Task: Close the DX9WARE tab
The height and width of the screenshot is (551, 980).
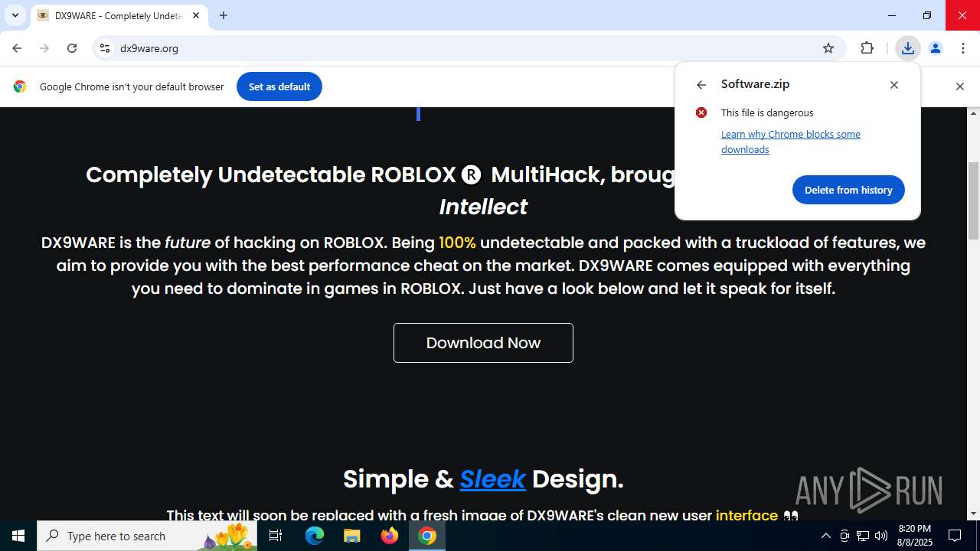Action: [196, 15]
